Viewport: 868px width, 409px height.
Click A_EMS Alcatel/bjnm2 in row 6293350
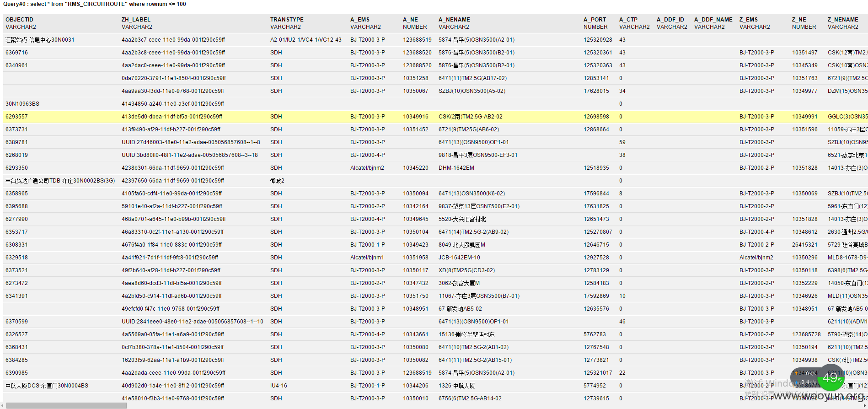click(x=367, y=168)
